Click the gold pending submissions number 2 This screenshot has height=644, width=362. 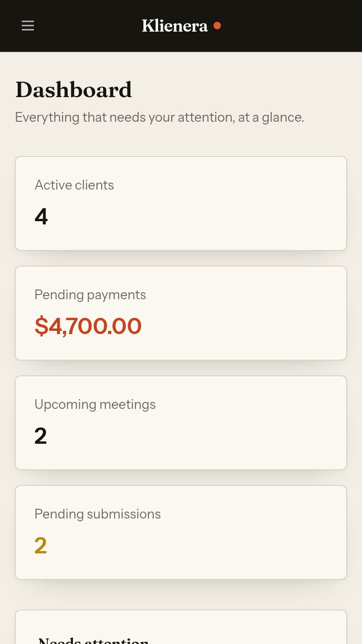[40, 545]
